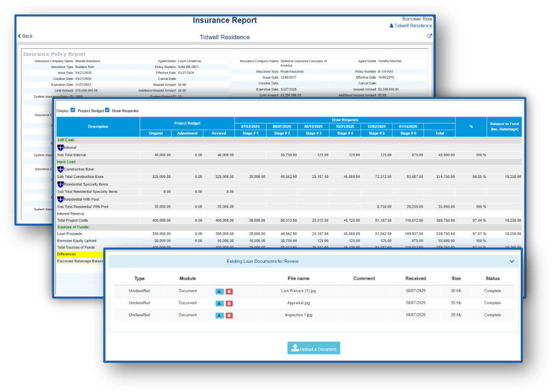Expand the Residential With Pool category
552x392 pixels.
(60, 199)
